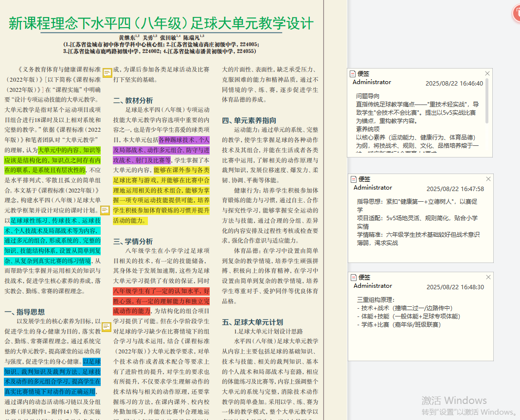Click the heading "三、学情分析"
Viewport: 520px width, 420px height.
pyautogui.click(x=133, y=241)
